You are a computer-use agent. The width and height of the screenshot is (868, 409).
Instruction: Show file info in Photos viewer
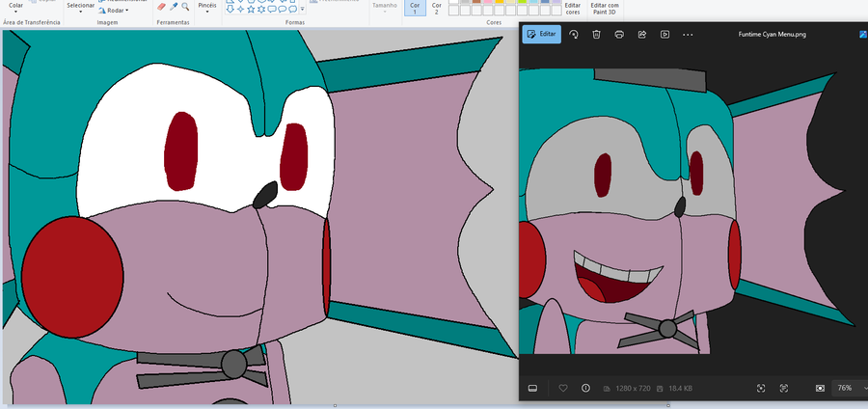point(585,388)
